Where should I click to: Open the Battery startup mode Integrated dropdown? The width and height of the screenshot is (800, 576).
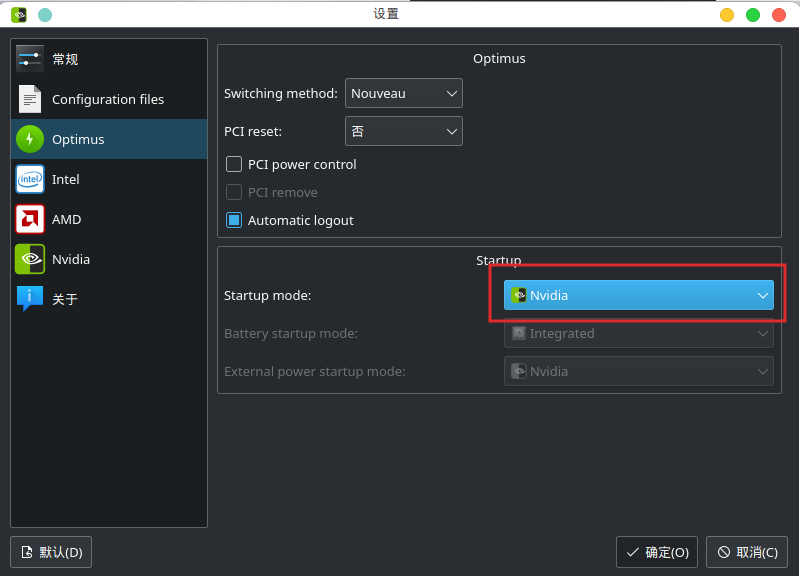638,333
